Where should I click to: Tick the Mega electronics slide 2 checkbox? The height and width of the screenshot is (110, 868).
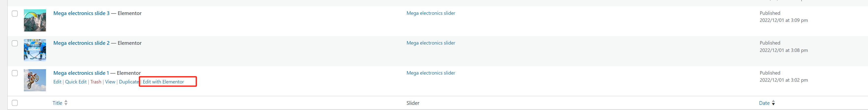coord(15,43)
